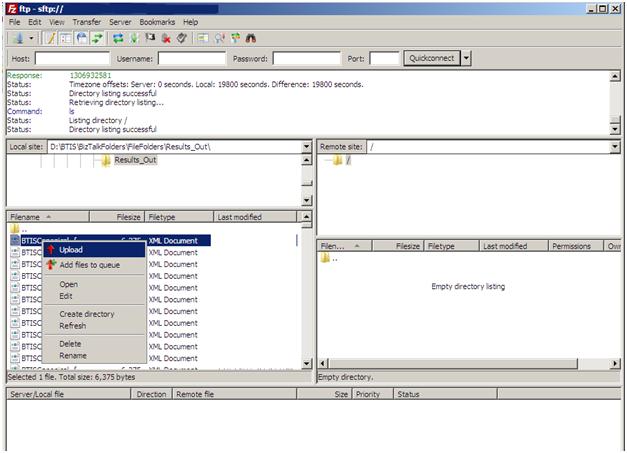Click local tree scrollbar down arrow
Screen dimensions: 627x453
click(307, 200)
